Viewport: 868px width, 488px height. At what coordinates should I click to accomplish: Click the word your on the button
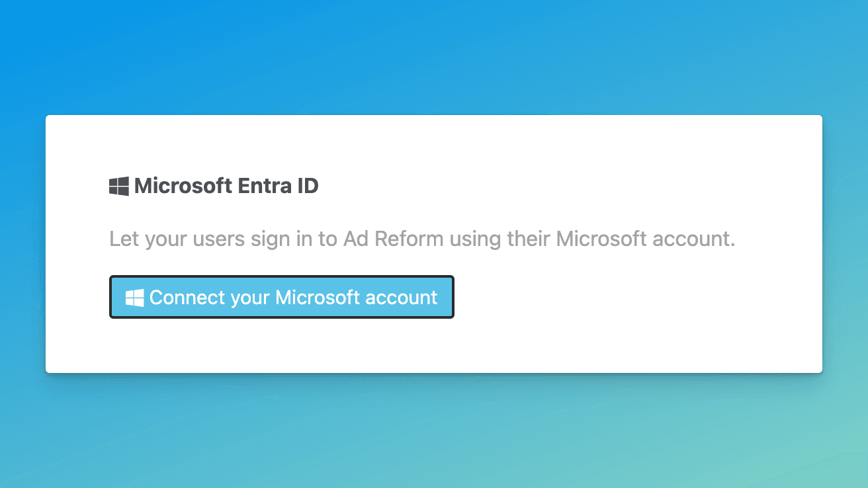[x=250, y=299]
